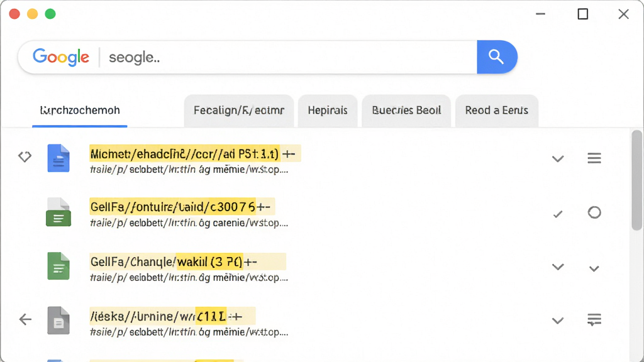Viewport: 644px width, 362px height.
Task: Select the circle radio on second result row
Action: (594, 212)
